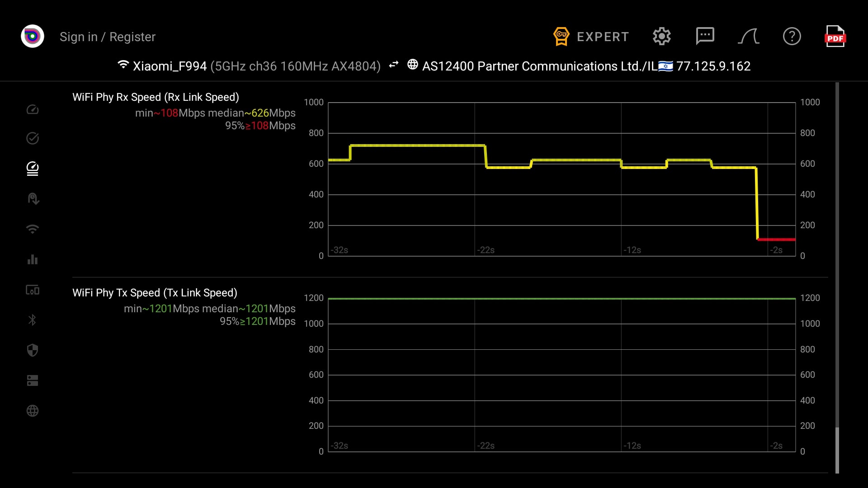Select the WiFi signal sidebar icon
Image resolution: width=868 pixels, height=488 pixels.
coord(33,229)
